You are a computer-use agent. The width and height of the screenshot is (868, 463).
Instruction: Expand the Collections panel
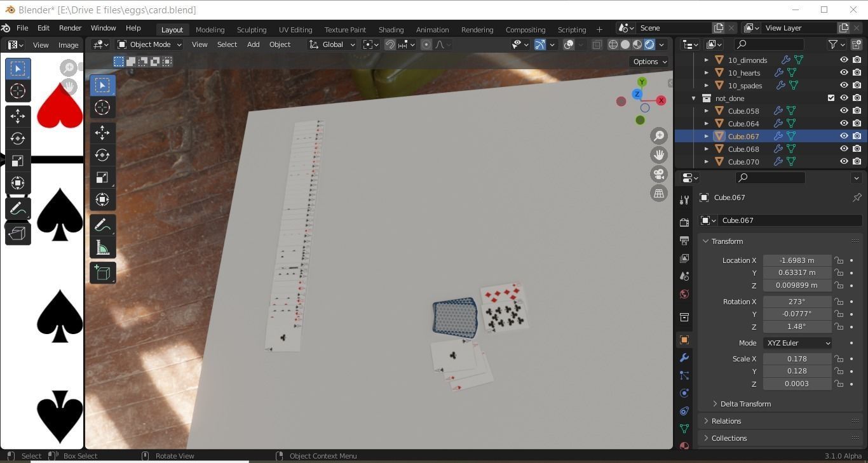729,438
